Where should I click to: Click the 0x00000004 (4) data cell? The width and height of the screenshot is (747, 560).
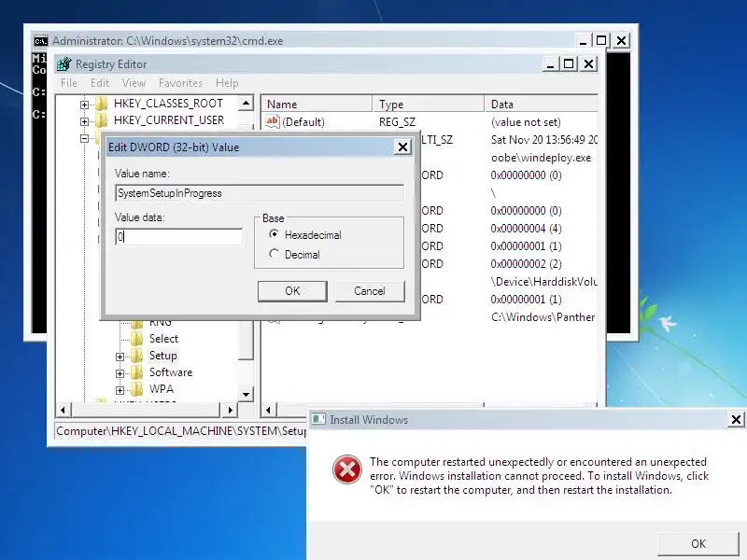[x=526, y=229]
